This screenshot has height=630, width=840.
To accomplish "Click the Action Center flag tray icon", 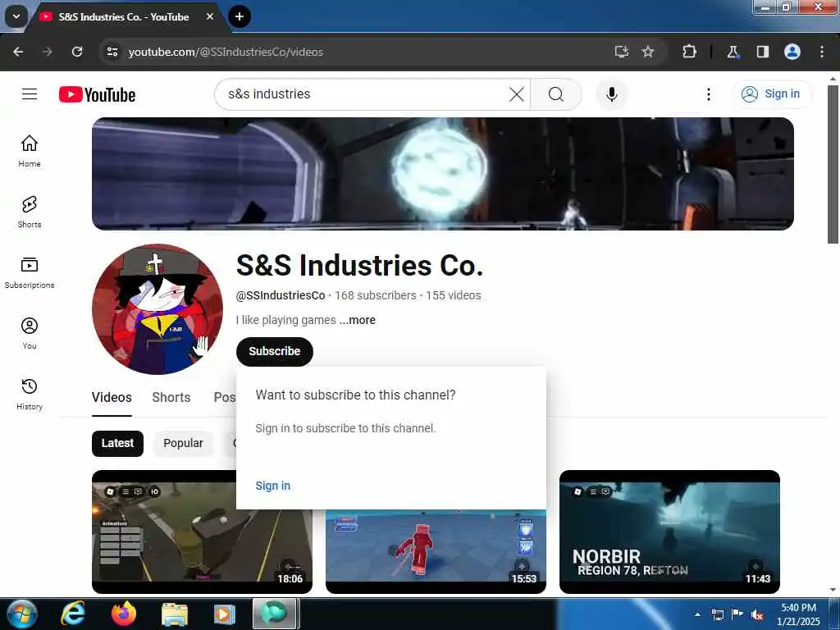I will [x=737, y=614].
